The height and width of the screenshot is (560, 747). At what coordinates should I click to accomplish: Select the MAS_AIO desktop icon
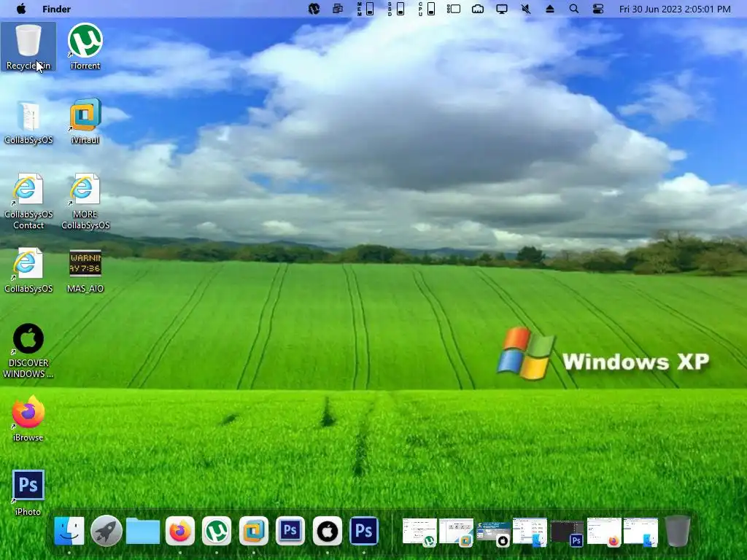pos(85,271)
